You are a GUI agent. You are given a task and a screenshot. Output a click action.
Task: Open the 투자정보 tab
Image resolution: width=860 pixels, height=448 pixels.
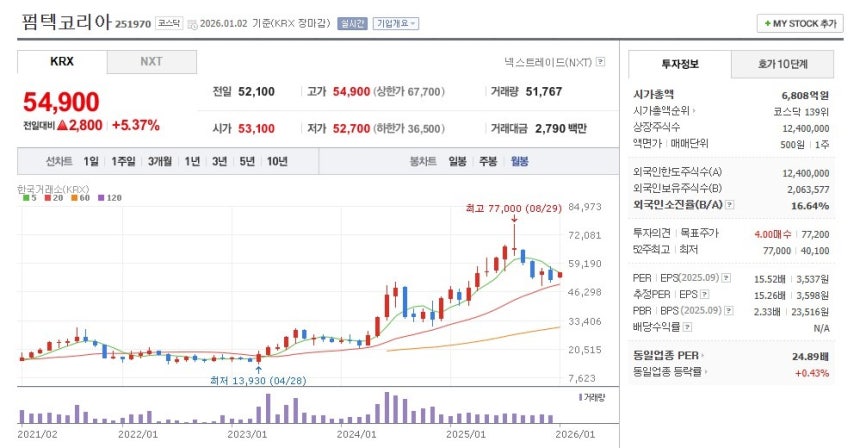click(680, 64)
